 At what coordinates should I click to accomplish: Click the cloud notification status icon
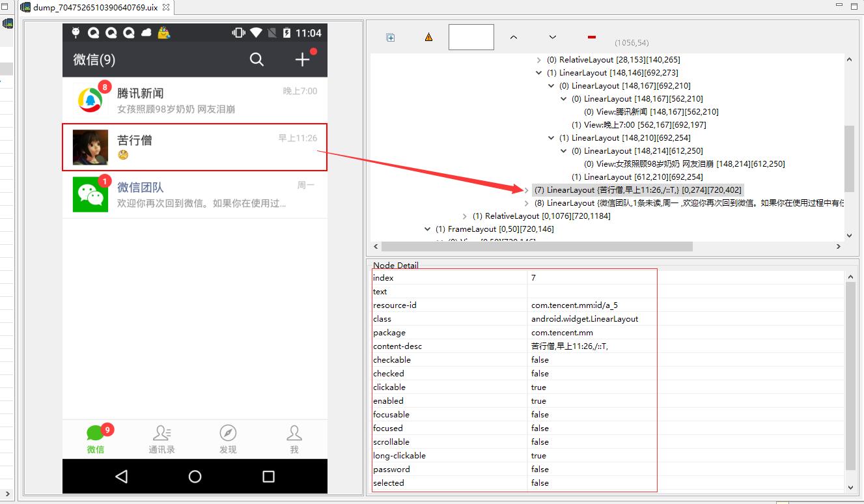146,33
